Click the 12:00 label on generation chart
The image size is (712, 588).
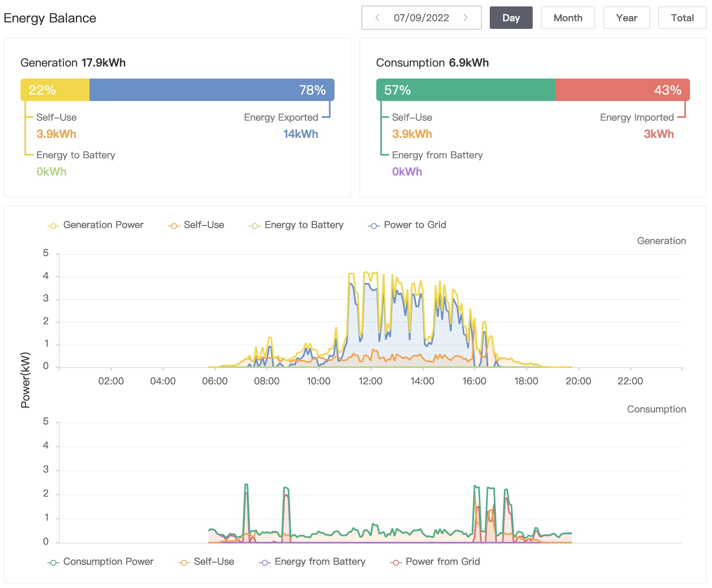[x=370, y=381]
